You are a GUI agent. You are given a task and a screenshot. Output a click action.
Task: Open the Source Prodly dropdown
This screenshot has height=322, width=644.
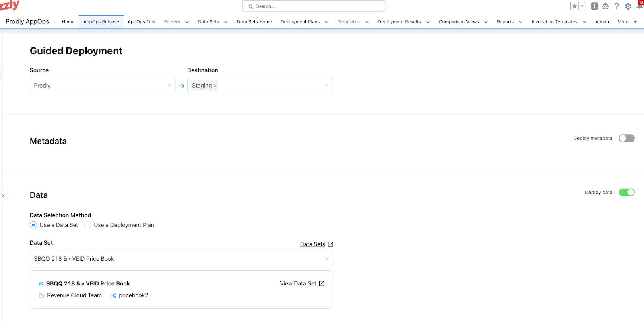click(x=103, y=85)
